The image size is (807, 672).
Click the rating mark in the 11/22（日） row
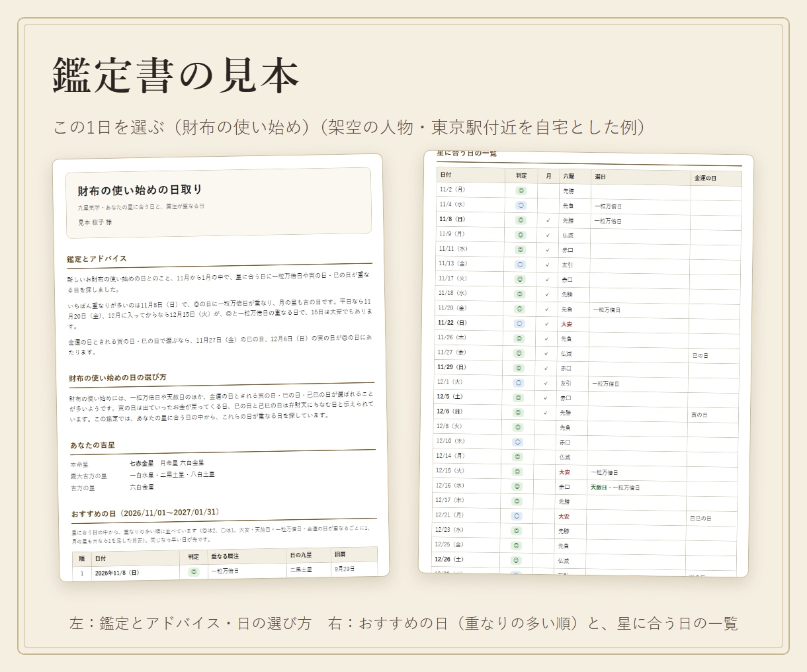pos(520,323)
